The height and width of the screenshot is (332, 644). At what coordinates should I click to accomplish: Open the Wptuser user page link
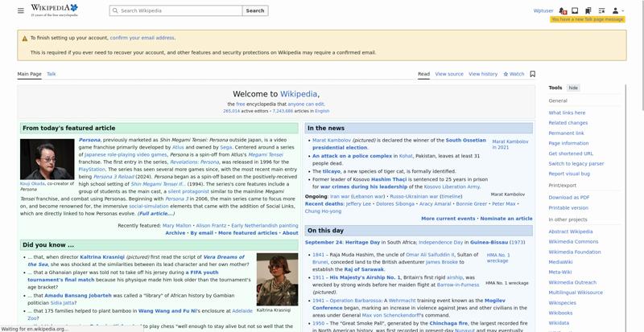click(x=543, y=10)
